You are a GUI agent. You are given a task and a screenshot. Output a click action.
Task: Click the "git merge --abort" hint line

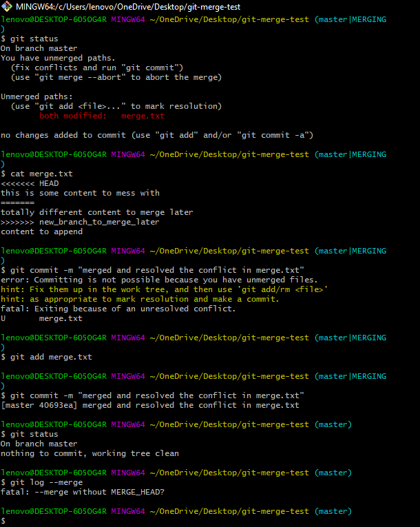116,77
